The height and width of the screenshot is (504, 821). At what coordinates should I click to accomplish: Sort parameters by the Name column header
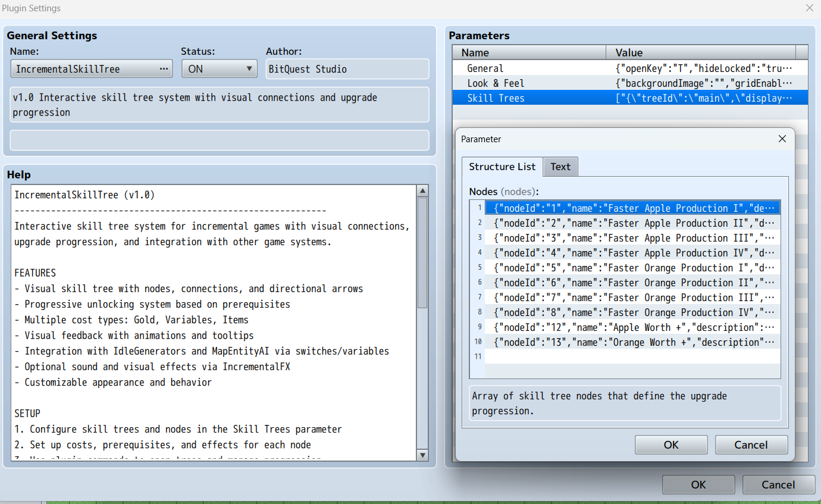click(529, 52)
